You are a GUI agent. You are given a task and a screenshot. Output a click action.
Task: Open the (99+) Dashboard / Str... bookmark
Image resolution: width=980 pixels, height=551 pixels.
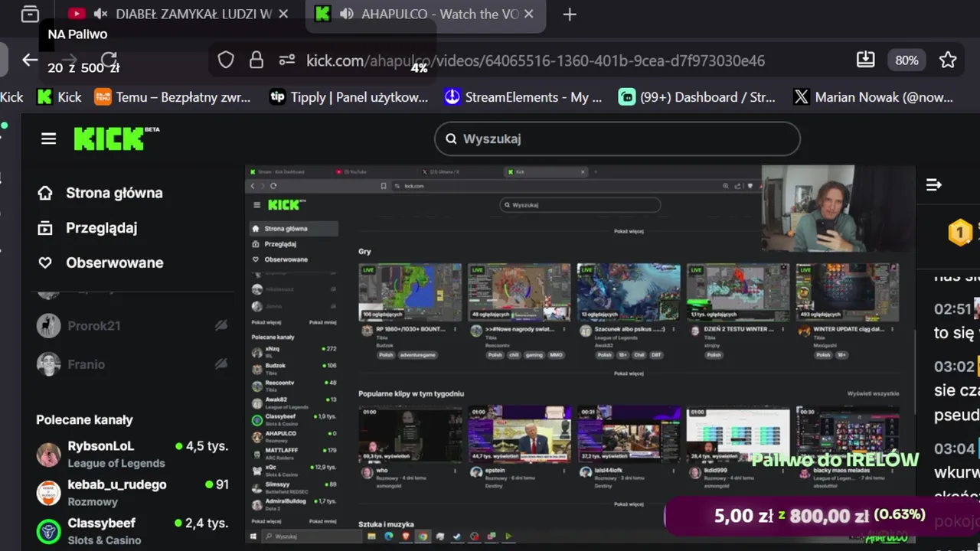[x=697, y=97]
